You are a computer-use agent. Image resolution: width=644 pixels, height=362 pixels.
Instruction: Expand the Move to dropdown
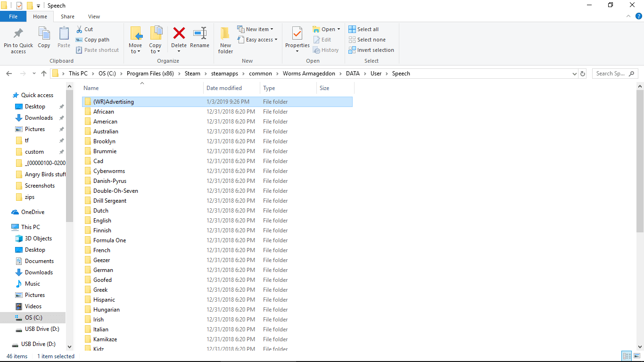[x=135, y=51]
